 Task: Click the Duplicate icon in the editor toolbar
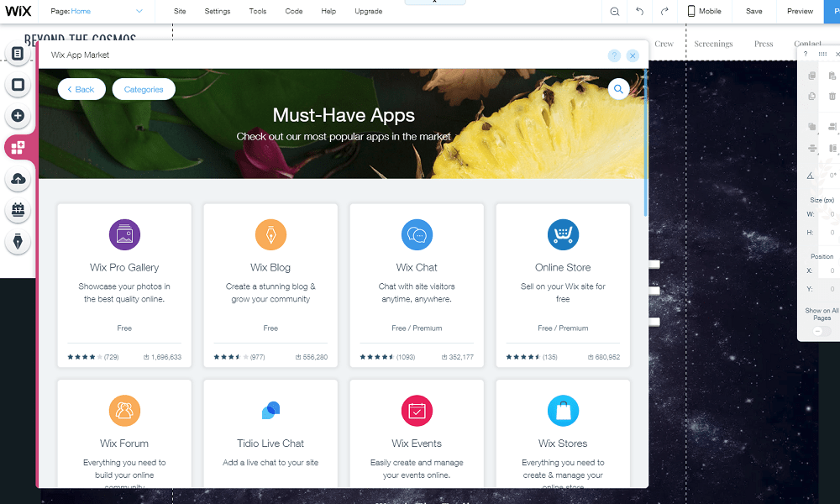tap(812, 96)
